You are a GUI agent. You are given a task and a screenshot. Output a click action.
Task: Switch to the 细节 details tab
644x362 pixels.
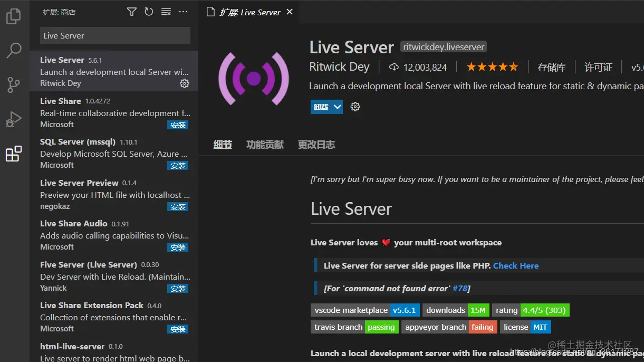click(x=223, y=145)
